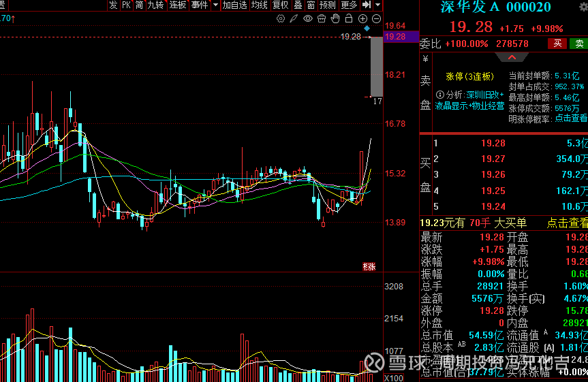Click 点击查看 next to 明涨停概率
Screen dimensions: 588x382
[x=571, y=118]
